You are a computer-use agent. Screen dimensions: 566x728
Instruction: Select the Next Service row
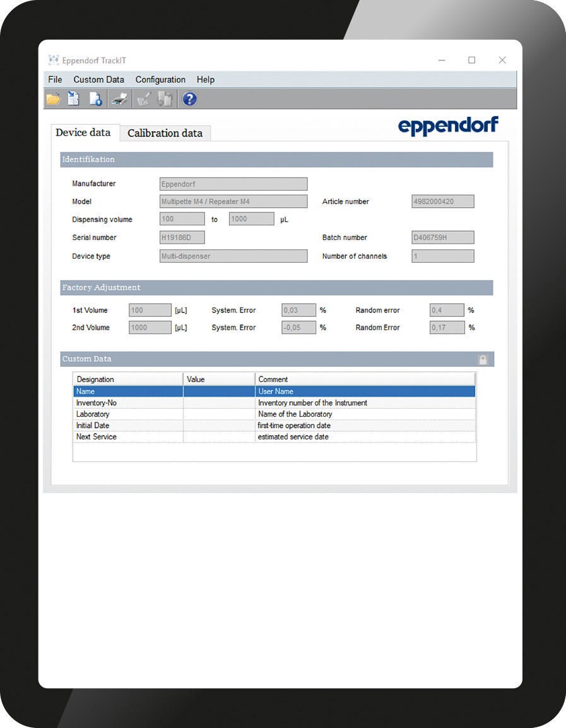(x=274, y=437)
